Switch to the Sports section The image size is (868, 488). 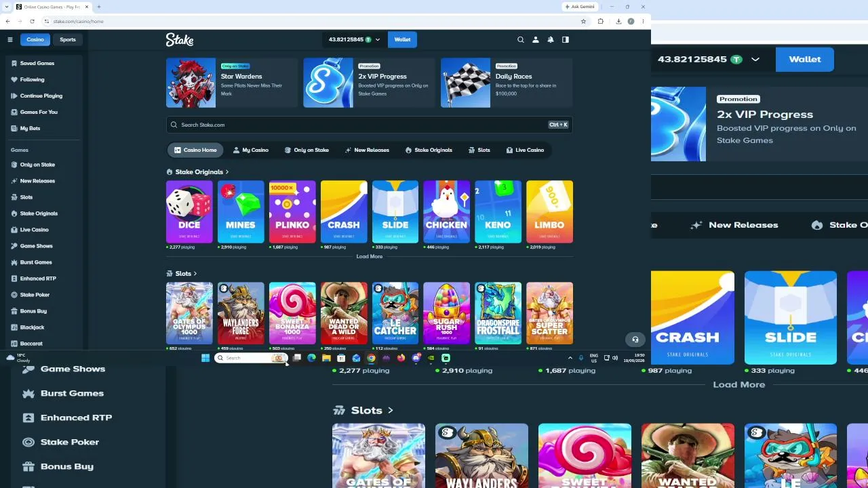(x=68, y=39)
